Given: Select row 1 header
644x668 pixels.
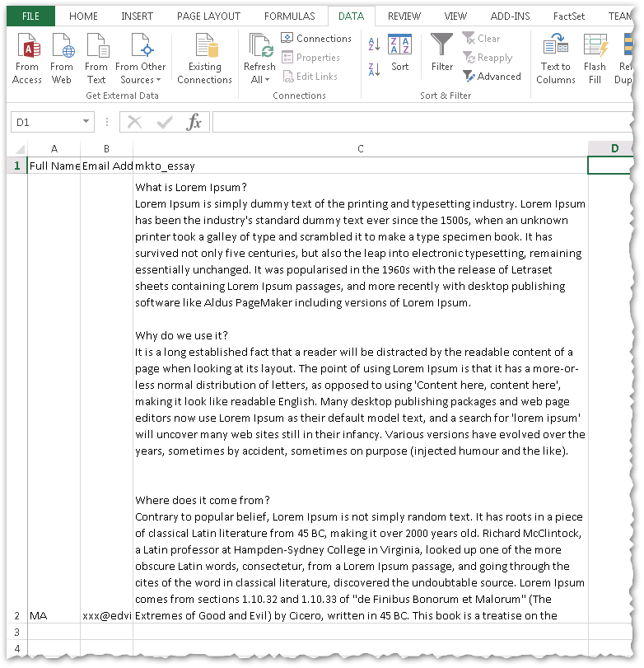Looking at the screenshot, I should (x=17, y=166).
